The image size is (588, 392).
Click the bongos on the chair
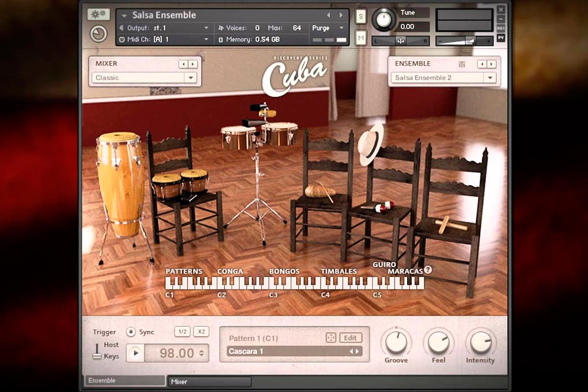click(180, 184)
